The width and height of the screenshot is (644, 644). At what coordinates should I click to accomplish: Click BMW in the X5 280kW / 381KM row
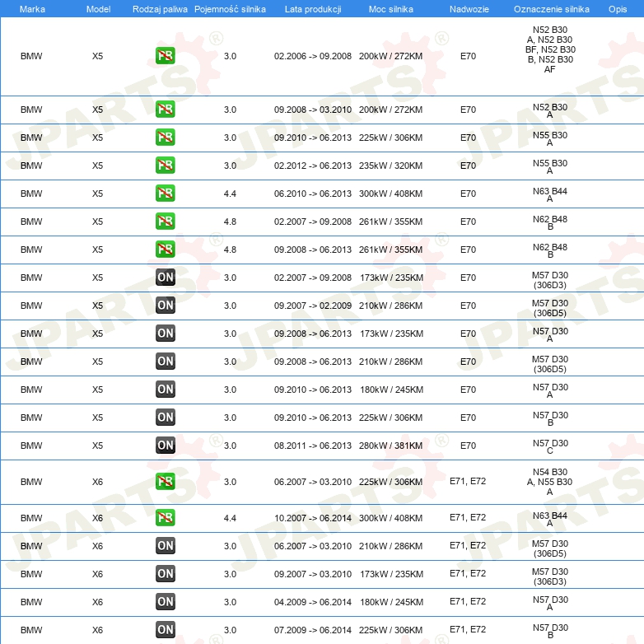click(31, 446)
